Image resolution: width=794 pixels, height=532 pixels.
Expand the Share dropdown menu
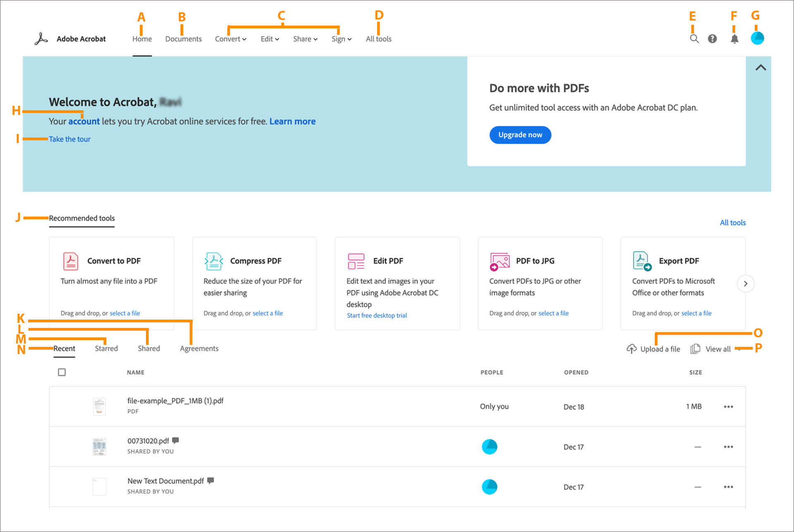click(305, 39)
